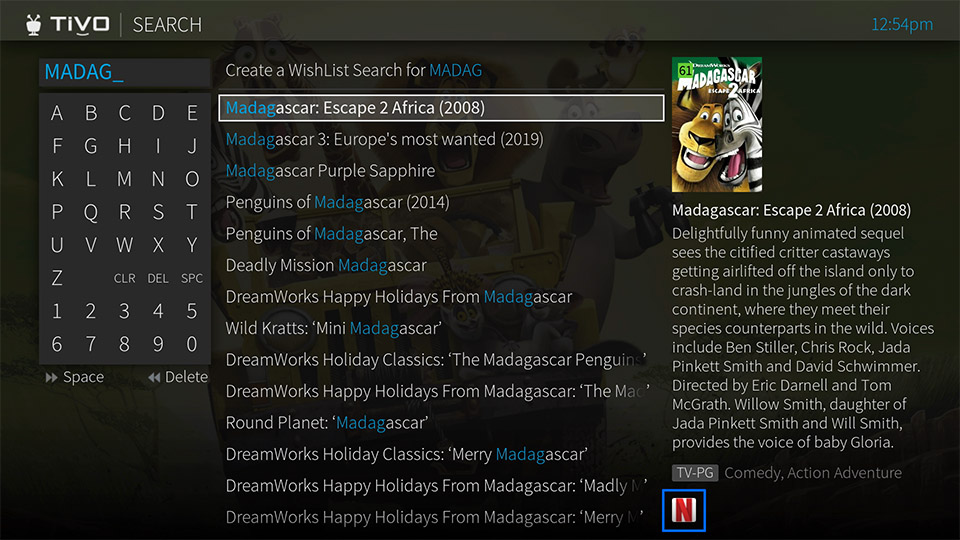Choose Madagascar 3: Europe's most wanted result

click(x=384, y=140)
